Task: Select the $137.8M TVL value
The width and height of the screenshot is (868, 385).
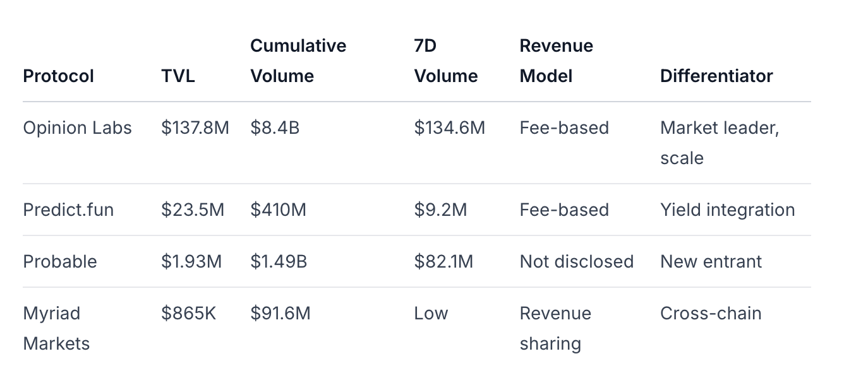Action: click(x=195, y=128)
